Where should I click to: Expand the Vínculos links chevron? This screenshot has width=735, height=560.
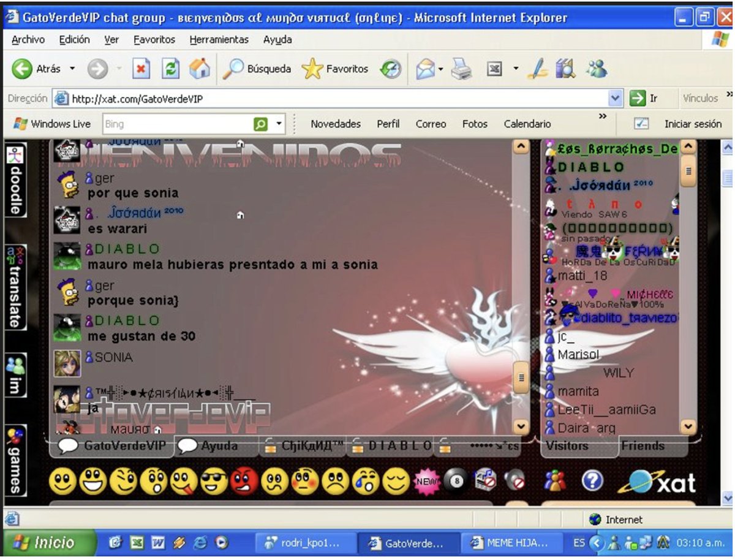point(729,94)
